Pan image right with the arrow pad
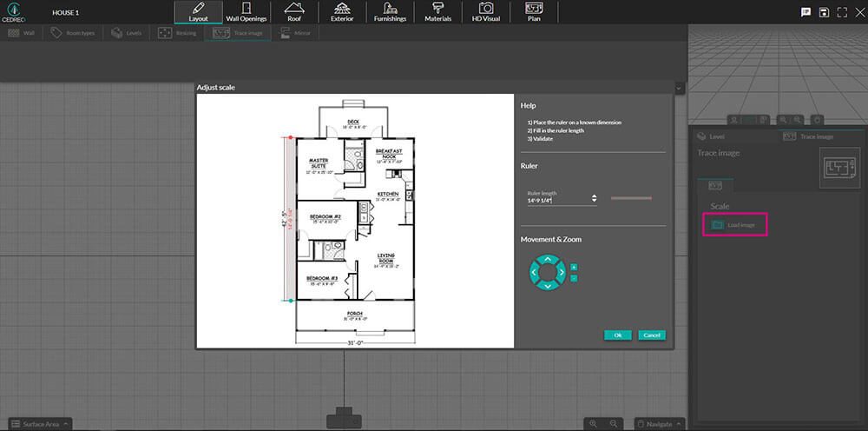The height and width of the screenshot is (431, 868). pyautogui.click(x=562, y=273)
